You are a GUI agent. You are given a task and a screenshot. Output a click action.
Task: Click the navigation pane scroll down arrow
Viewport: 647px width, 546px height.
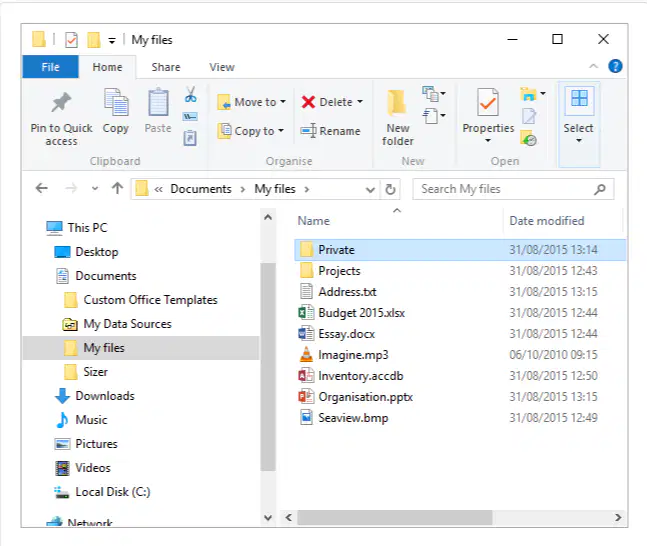tap(268, 518)
